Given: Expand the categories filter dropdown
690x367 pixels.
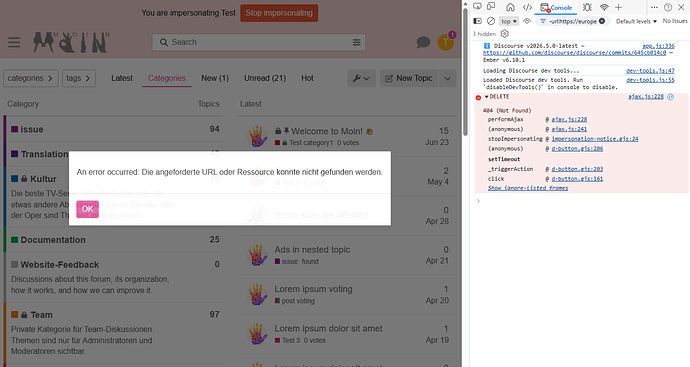Looking at the screenshot, I should 31,78.
